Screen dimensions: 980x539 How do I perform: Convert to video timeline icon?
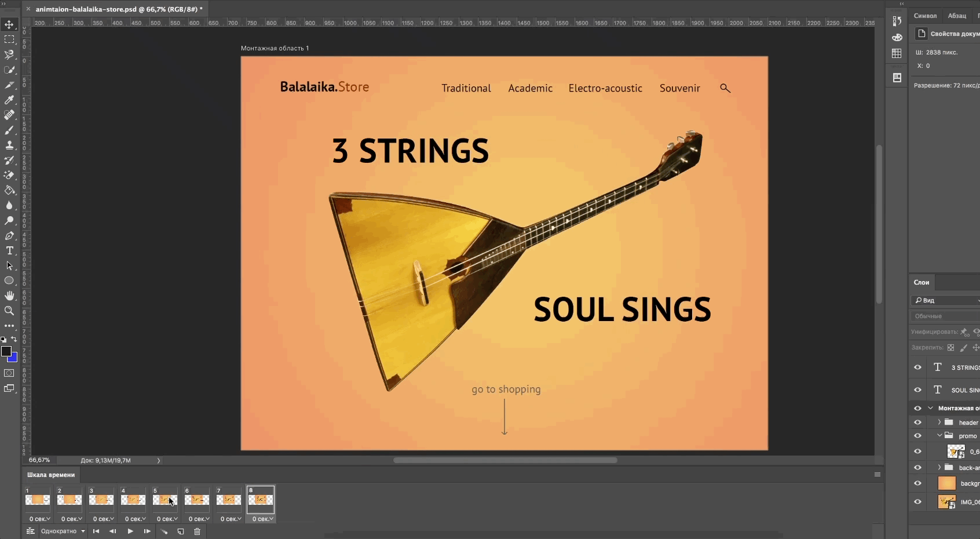tap(30, 531)
